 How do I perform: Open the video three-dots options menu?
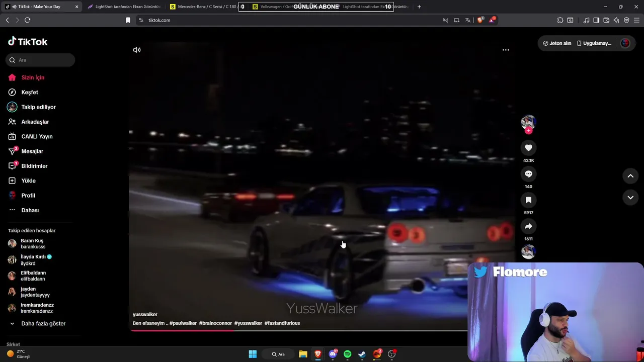click(506, 50)
